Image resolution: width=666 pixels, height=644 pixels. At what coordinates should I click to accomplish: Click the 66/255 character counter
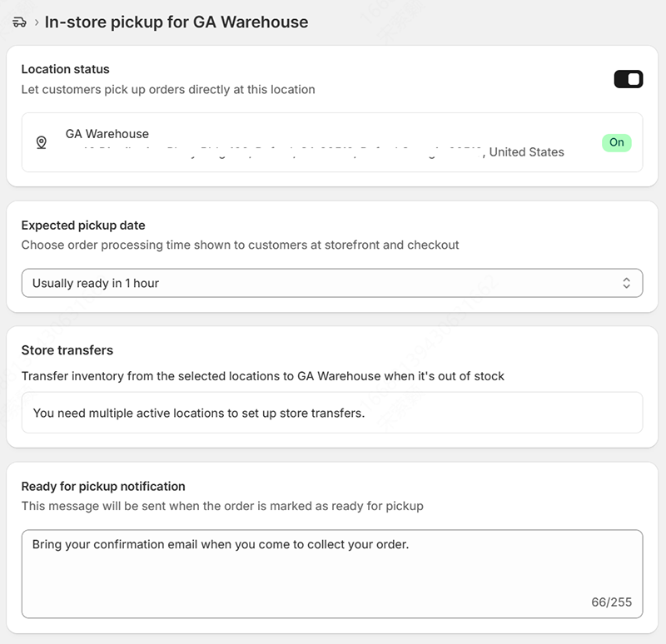[x=612, y=602]
